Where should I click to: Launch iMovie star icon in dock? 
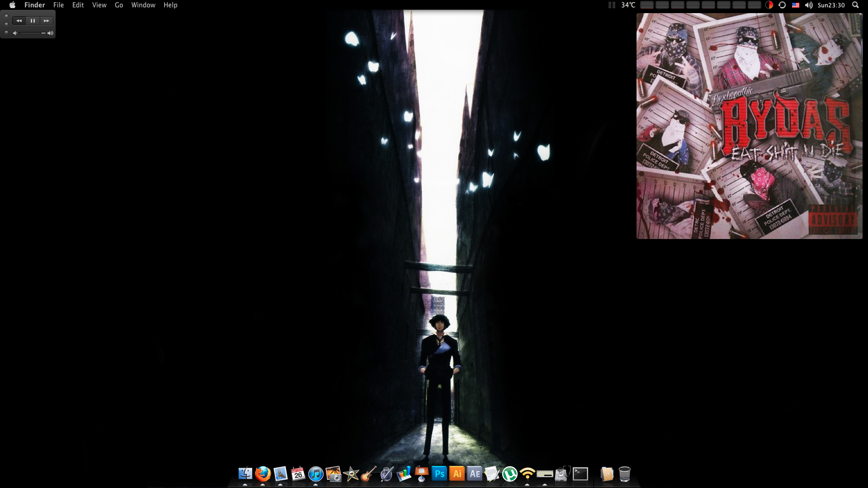point(351,474)
